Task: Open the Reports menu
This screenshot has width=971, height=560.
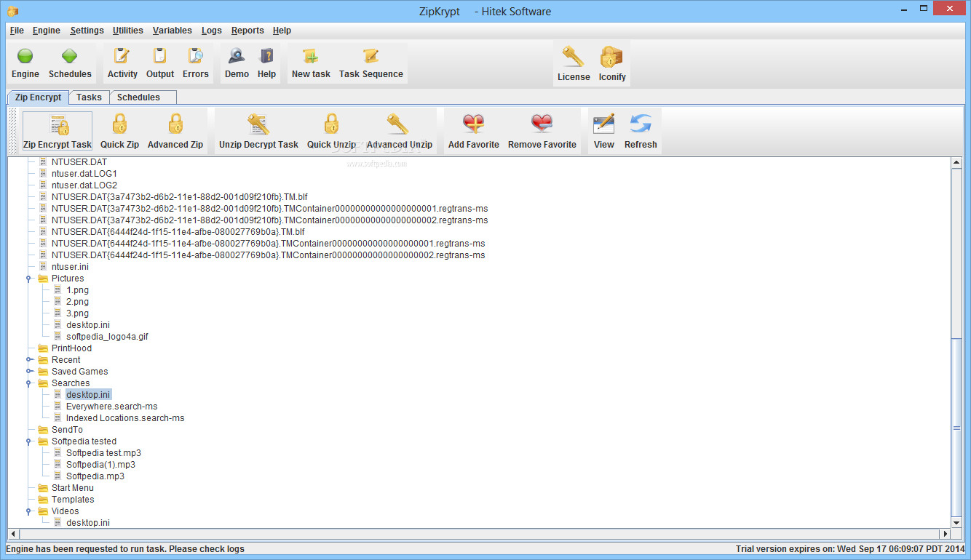Action: pos(247,31)
